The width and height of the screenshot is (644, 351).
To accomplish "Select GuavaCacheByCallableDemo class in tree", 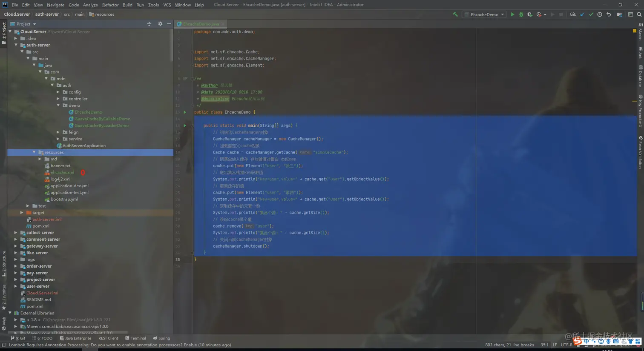I will [x=102, y=119].
